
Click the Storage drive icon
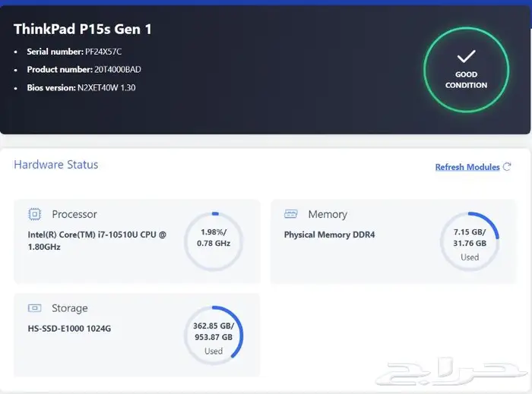(34, 308)
